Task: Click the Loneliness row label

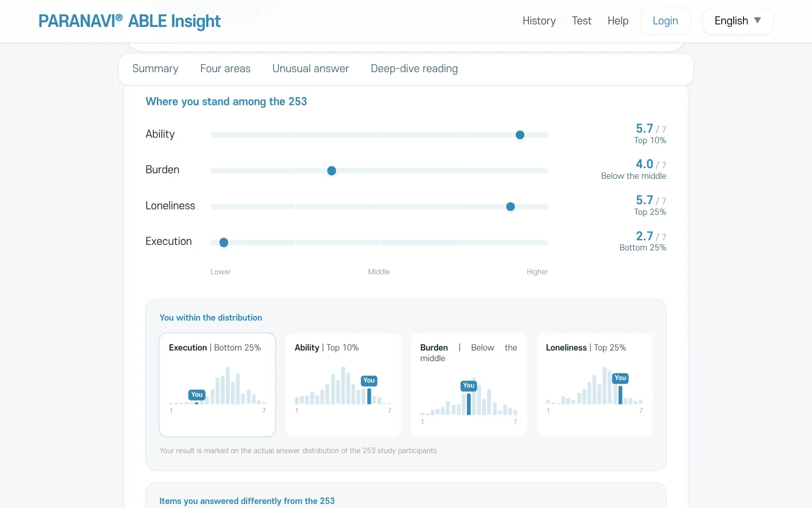Action: point(170,206)
